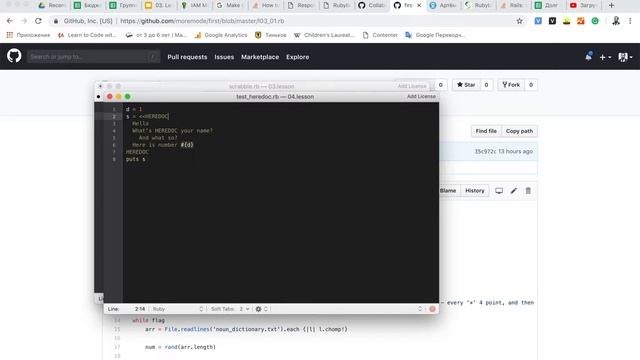Image resolution: width=640 pixels, height=360 pixels.
Task: Click the browser address bar URL
Action: point(202,21)
